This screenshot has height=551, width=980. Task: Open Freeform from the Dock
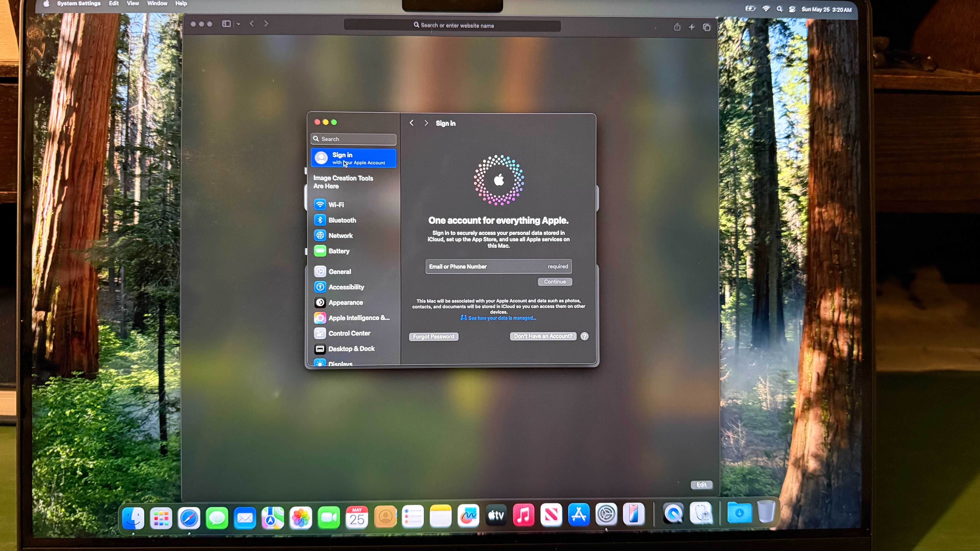pyautogui.click(x=468, y=516)
